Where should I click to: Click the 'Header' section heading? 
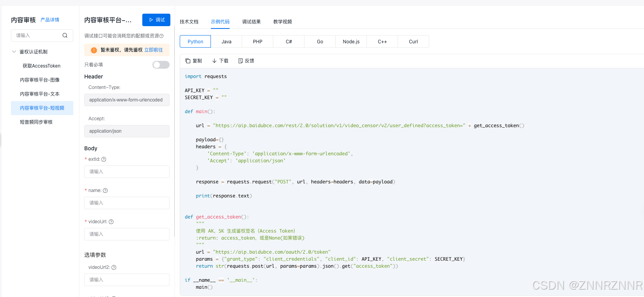(x=94, y=76)
